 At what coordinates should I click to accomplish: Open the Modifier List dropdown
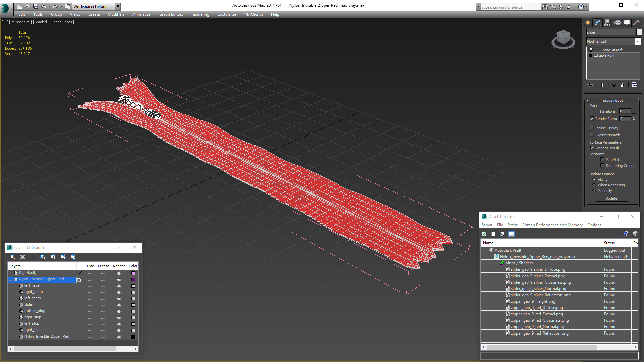(638, 41)
